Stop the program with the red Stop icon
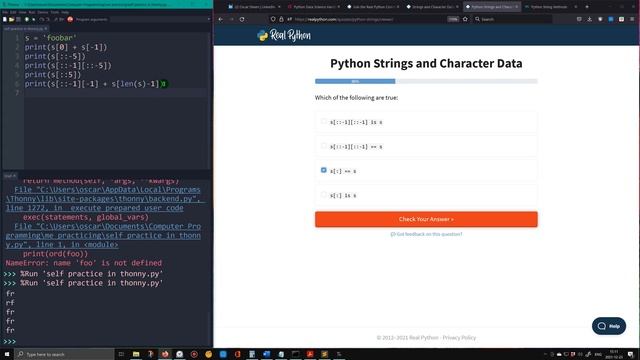This screenshot has width=640, height=360. click(x=70, y=19)
